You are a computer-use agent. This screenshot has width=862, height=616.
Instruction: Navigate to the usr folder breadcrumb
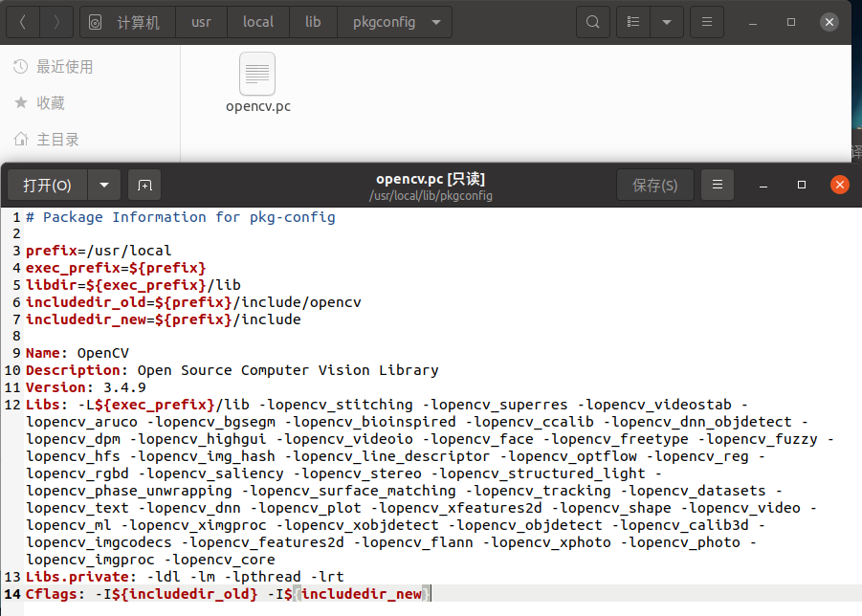[x=201, y=22]
